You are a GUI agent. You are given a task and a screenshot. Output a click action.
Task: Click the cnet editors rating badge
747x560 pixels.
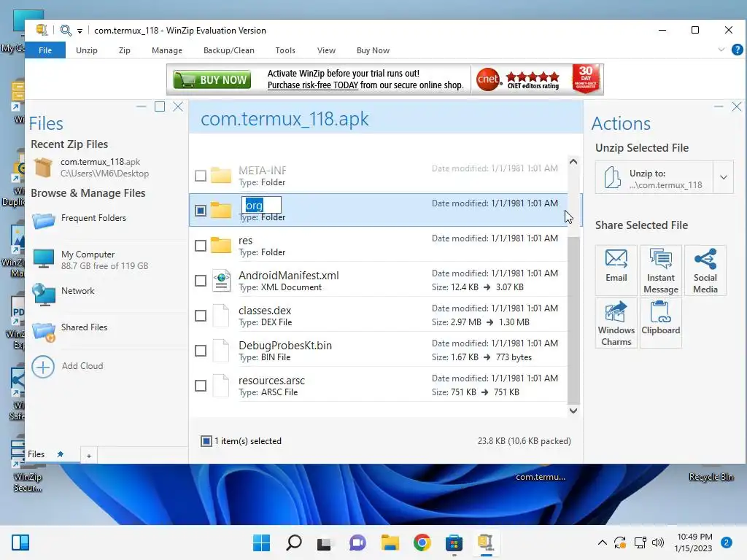(519, 79)
